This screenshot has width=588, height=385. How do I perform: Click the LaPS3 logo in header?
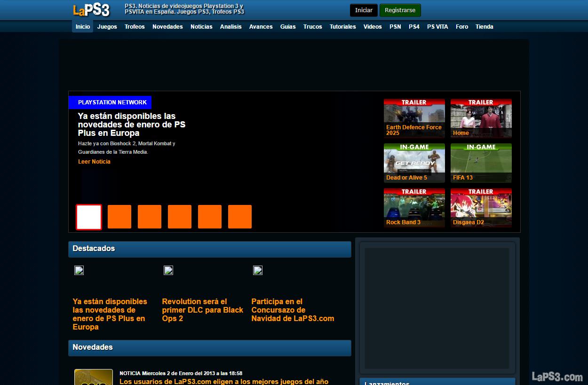point(91,10)
